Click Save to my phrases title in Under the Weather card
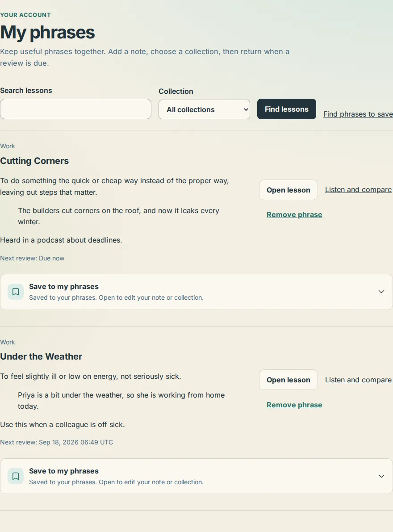Viewport: 393px width, 532px height. click(x=64, y=471)
